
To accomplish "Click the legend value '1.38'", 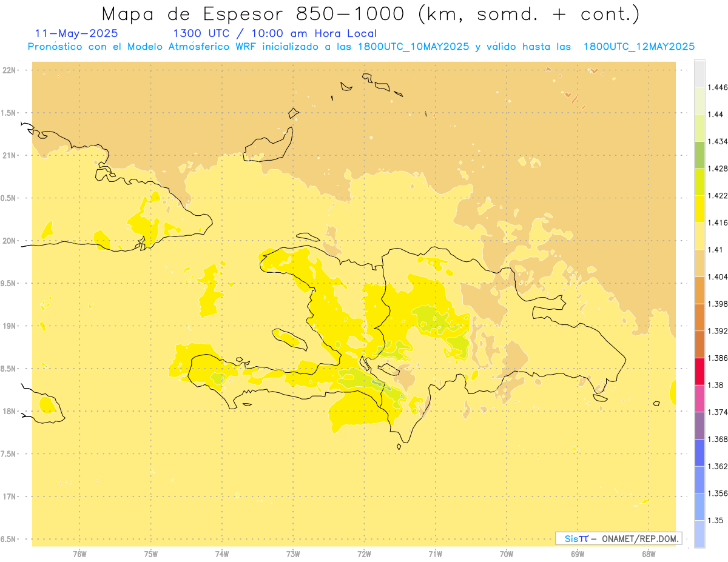I will [x=715, y=385].
